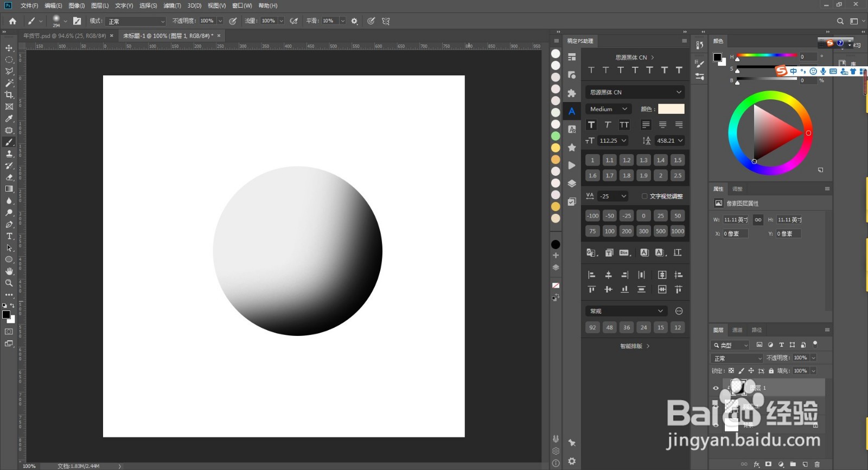This screenshot has width=868, height=470.
Task: Create new fill or adjustment layer
Action: (781, 465)
